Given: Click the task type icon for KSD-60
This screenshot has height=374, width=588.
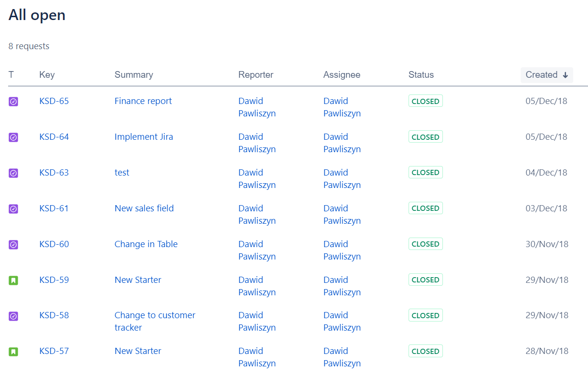Looking at the screenshot, I should point(13,244).
